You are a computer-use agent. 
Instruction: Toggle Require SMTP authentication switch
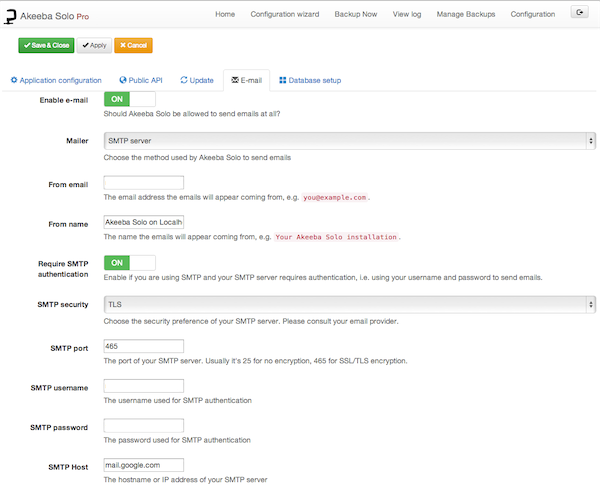(x=129, y=263)
